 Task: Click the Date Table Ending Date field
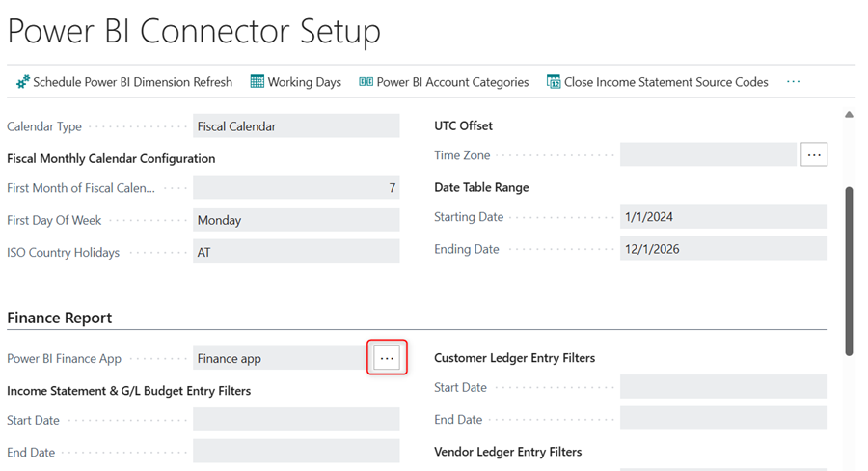click(722, 249)
